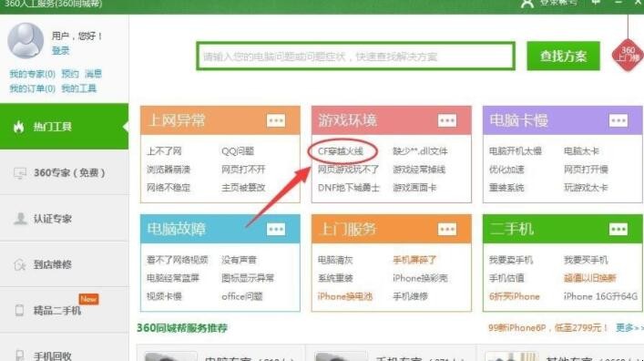644x361 pixels.
Task: Click the phone icon beside 精品二手机
Action: (19, 311)
